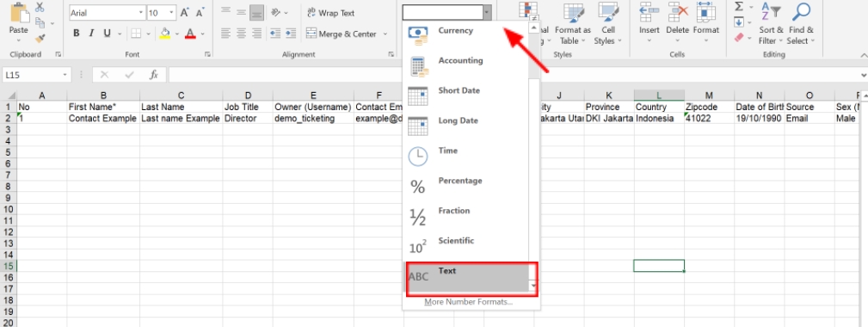Click Insert Function fx icon
The width and height of the screenshot is (868, 327).
[x=154, y=75]
